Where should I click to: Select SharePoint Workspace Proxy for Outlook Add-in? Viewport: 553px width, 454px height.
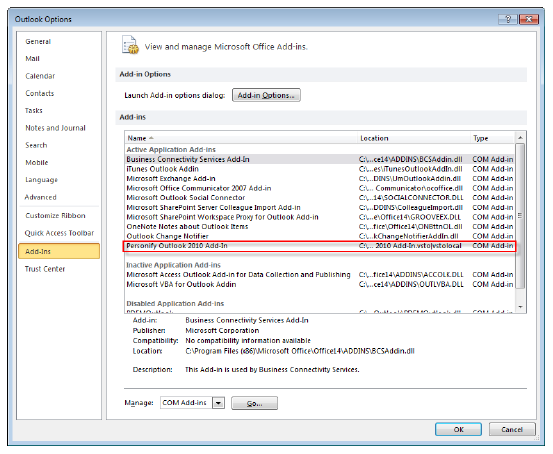tap(320, 217)
